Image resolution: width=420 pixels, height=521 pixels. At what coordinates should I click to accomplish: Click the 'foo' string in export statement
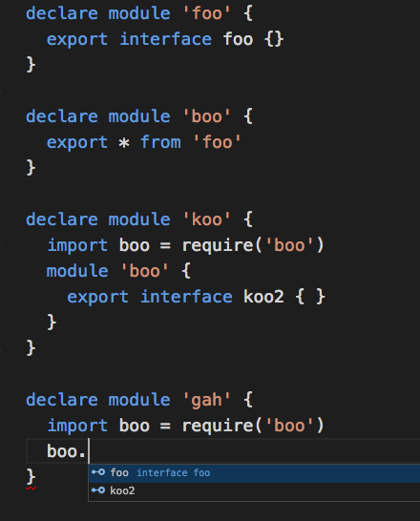218,142
